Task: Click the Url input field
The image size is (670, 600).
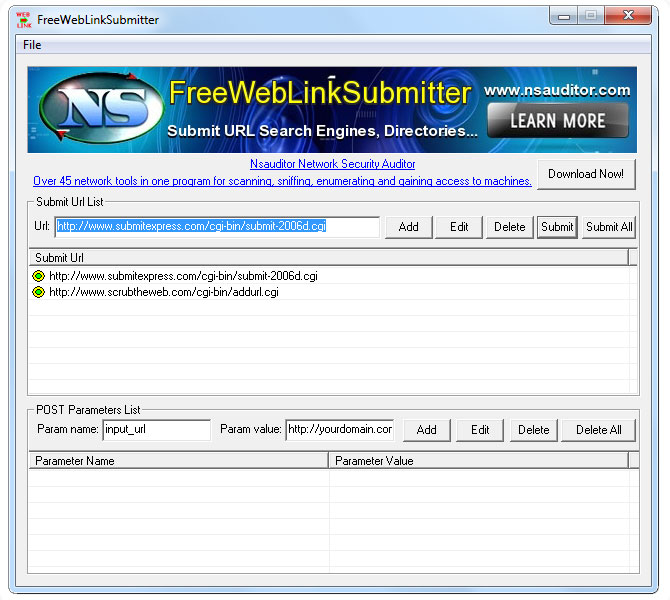Action: pos(217,227)
